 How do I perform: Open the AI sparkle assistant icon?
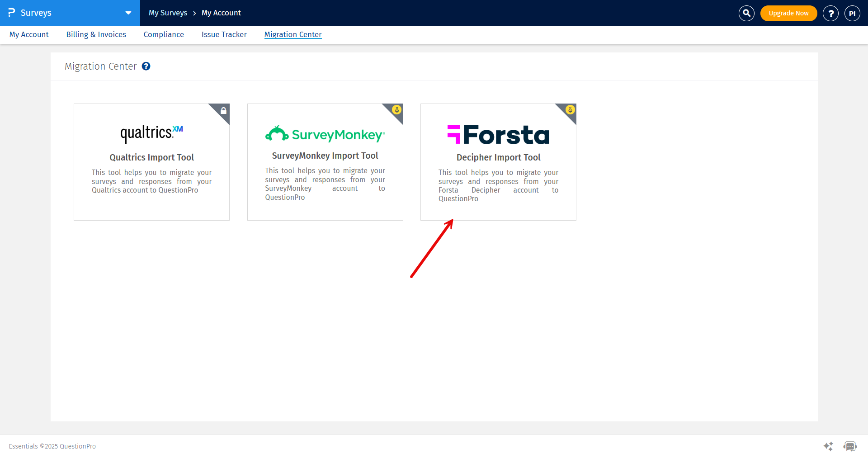(828, 446)
